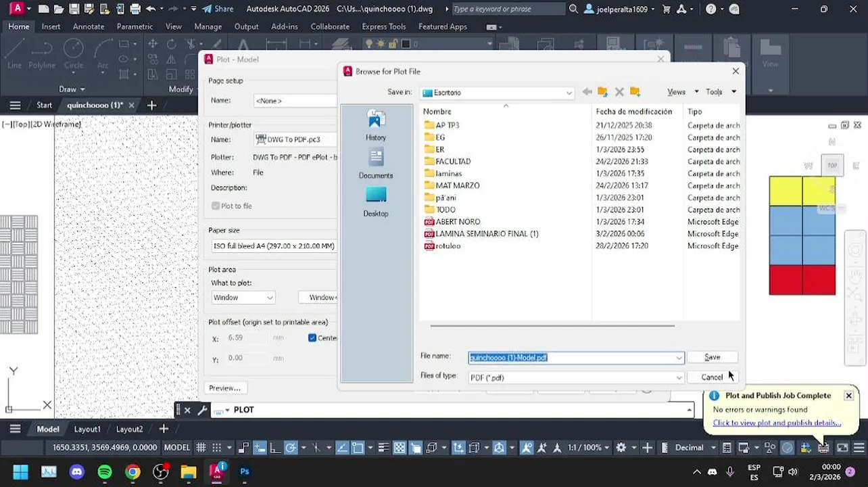Image resolution: width=868 pixels, height=487 pixels.
Task: Click the Preview button in Plot dialog
Action: pyautogui.click(x=225, y=388)
